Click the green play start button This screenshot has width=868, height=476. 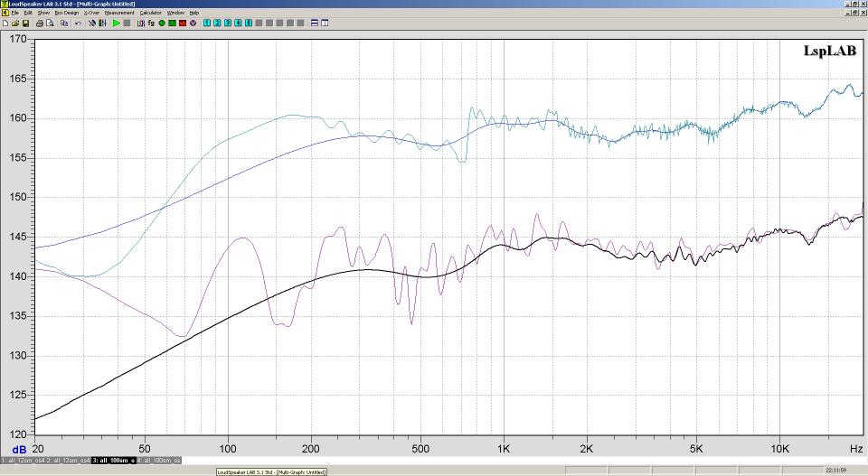click(117, 23)
